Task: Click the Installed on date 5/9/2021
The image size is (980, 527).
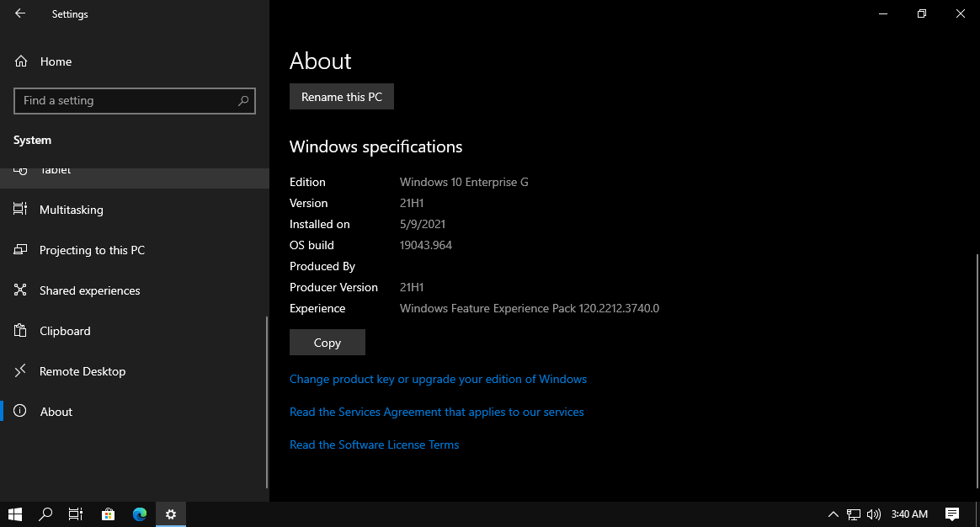Action: (x=423, y=224)
